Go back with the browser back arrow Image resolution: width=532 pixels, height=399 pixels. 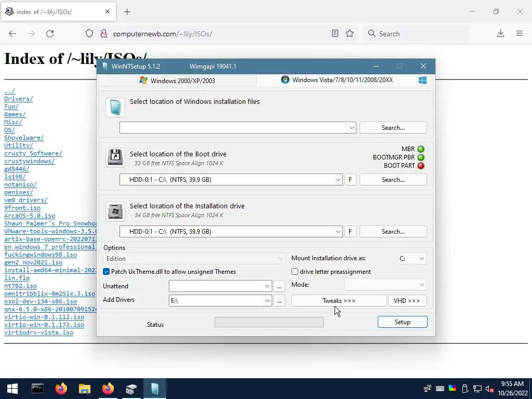coord(12,34)
